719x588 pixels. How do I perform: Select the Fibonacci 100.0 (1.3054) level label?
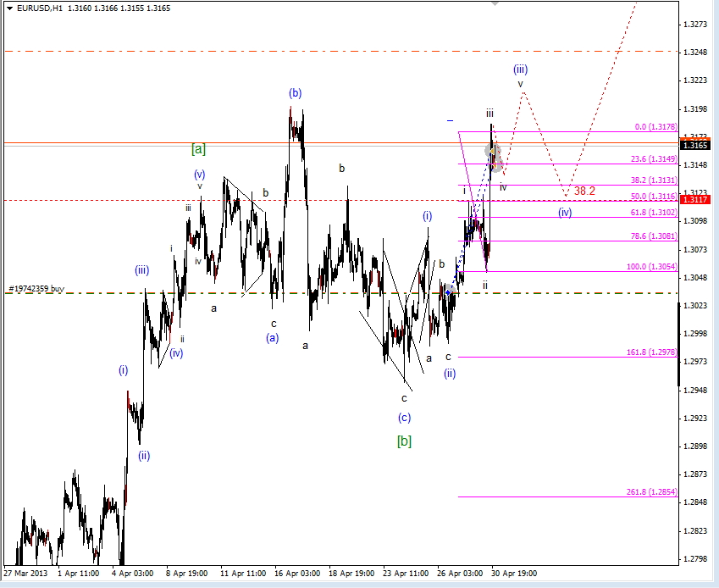[652, 267]
